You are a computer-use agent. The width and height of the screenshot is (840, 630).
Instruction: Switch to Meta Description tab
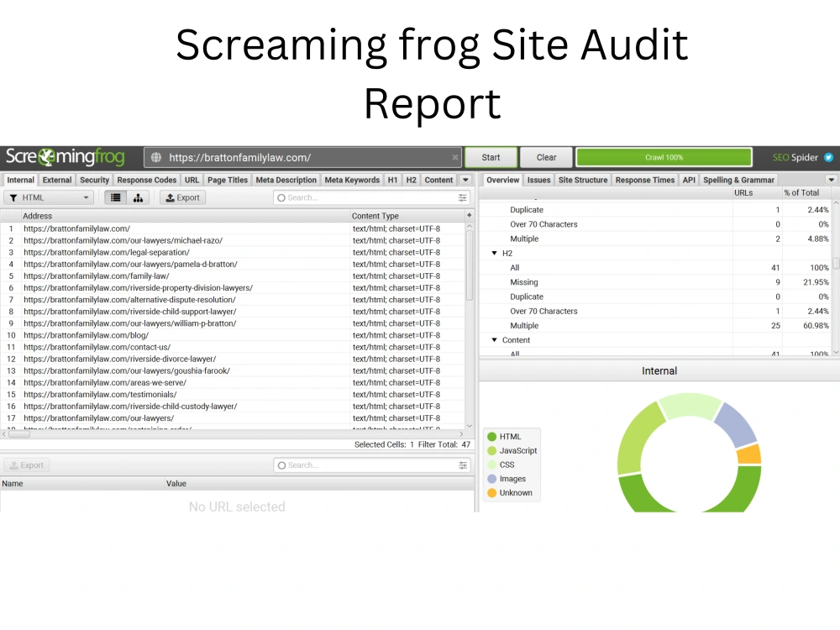pos(286,180)
